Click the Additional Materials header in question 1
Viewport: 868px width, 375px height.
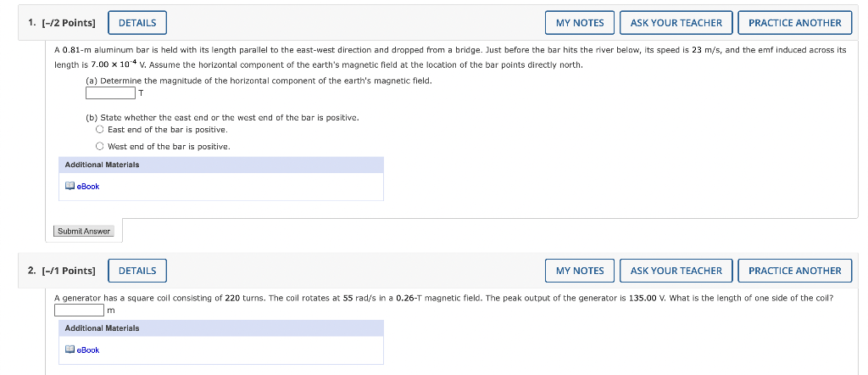coord(103,165)
